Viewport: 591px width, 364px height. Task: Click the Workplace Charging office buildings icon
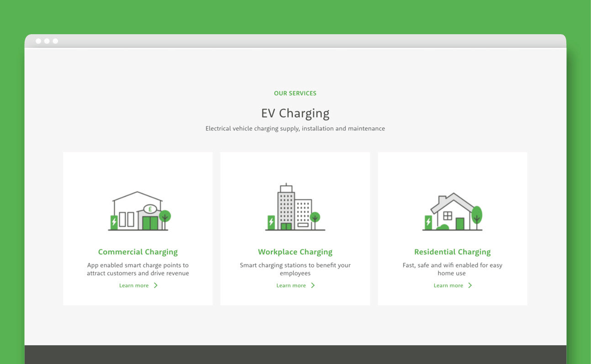(295, 207)
